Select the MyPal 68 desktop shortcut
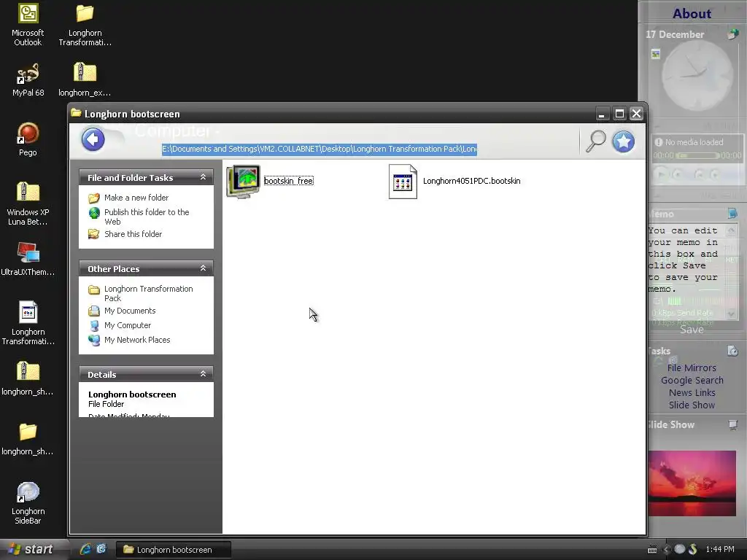 click(28, 80)
